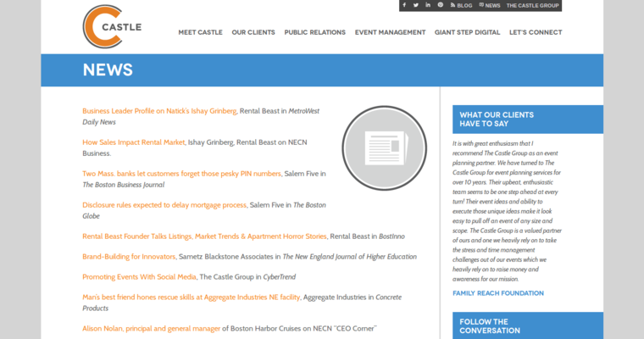644x339 pixels.
Task: Open the Facebook icon in top bar
Action: (404, 5)
